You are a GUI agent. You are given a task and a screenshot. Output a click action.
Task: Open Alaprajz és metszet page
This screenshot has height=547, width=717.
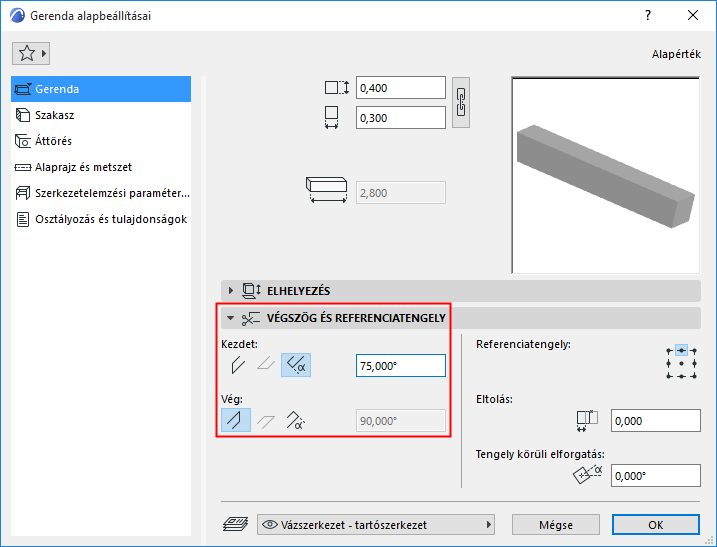[101, 167]
